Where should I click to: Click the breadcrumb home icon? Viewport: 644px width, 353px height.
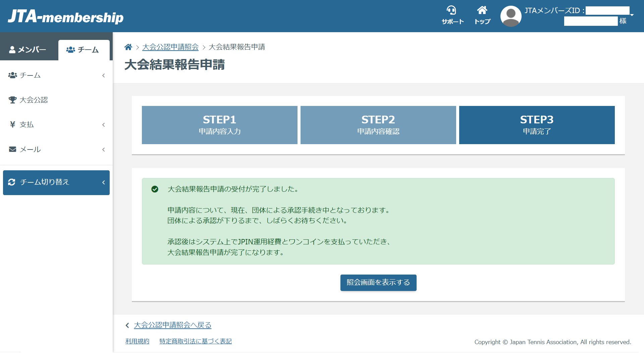coord(128,47)
